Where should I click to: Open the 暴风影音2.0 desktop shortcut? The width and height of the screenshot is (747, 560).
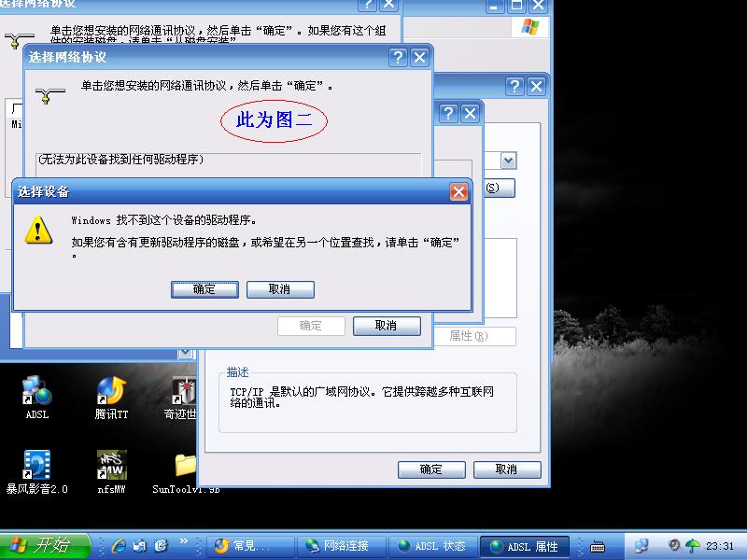pos(37,472)
